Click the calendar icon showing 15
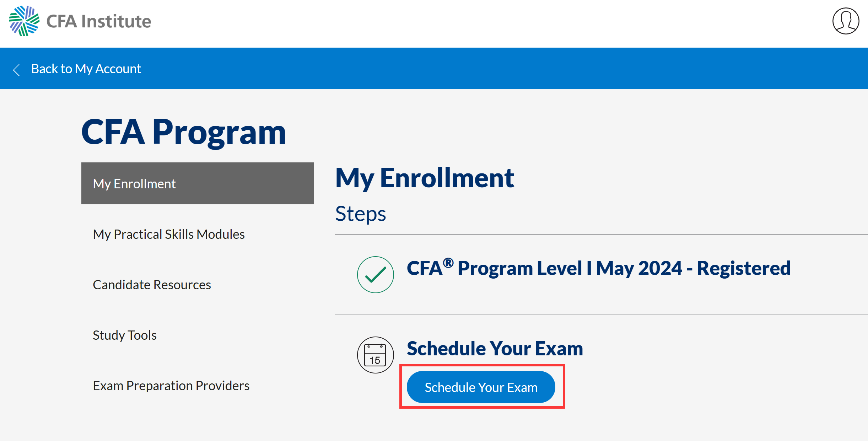Image resolution: width=868 pixels, height=441 pixels. coord(375,355)
